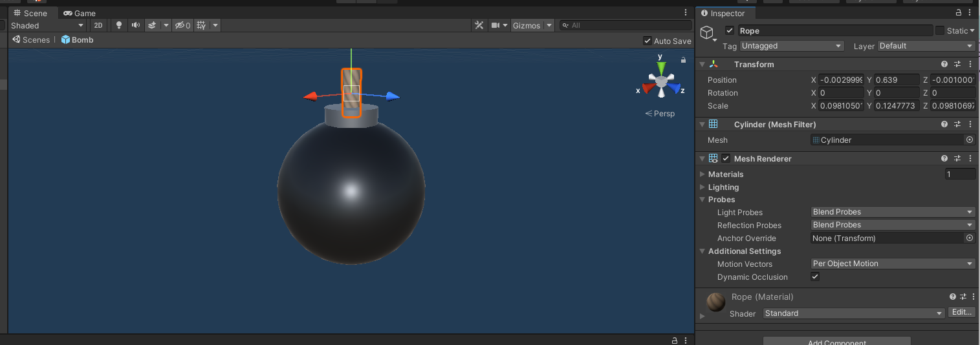
Task: Open Transform component help icon
Action: [944, 64]
